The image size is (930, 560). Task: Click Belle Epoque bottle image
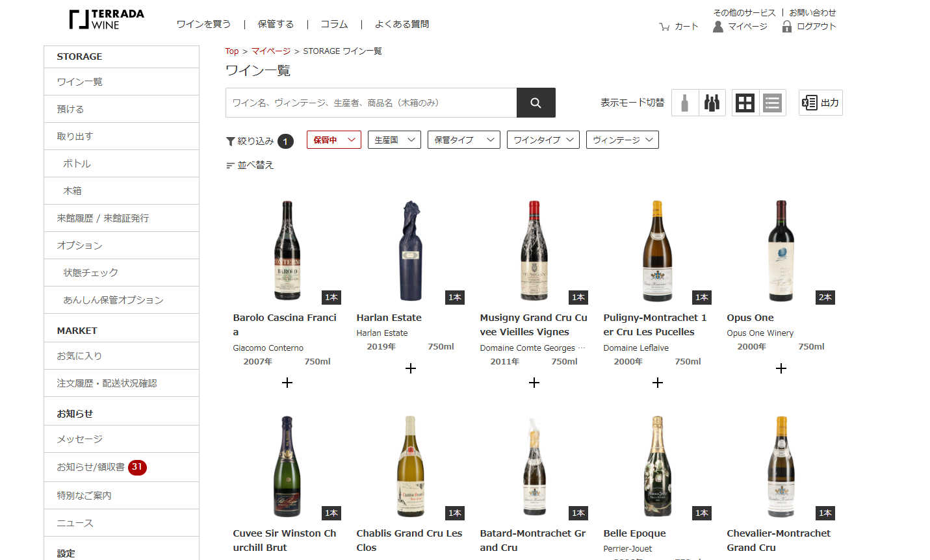(x=658, y=466)
